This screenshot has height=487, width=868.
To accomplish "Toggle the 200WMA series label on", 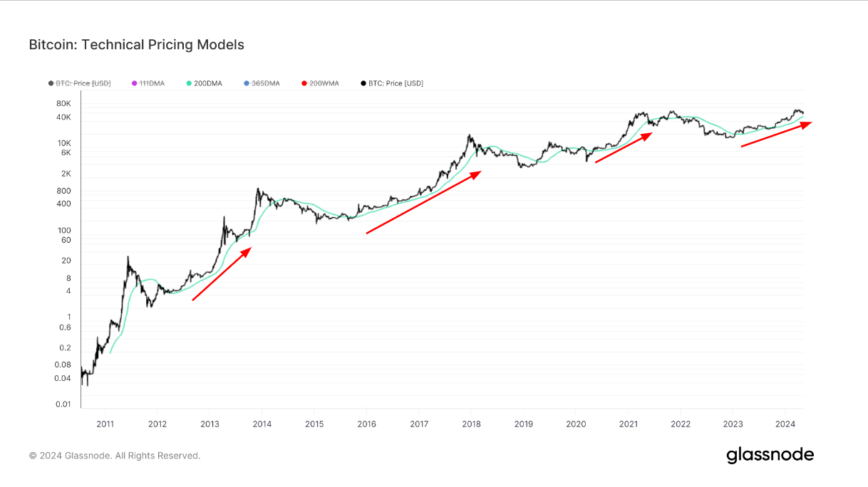I will pyautogui.click(x=324, y=83).
